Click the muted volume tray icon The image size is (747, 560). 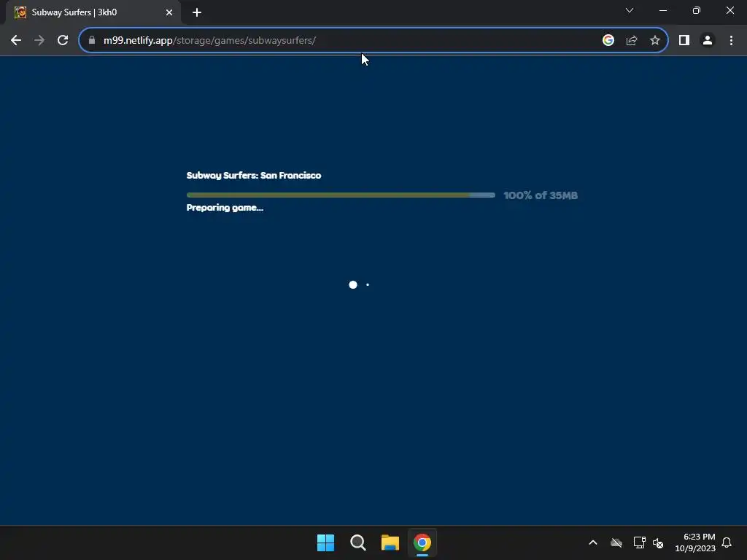658,542
